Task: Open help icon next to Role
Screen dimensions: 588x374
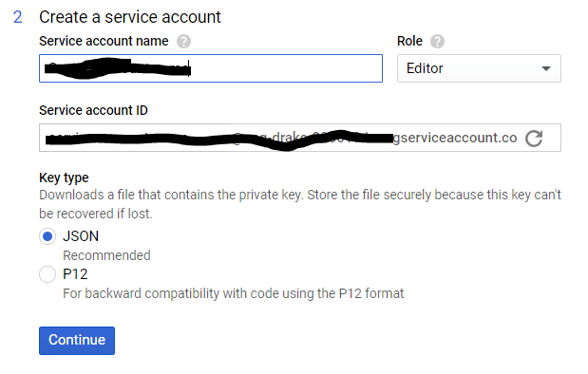Action: click(437, 41)
